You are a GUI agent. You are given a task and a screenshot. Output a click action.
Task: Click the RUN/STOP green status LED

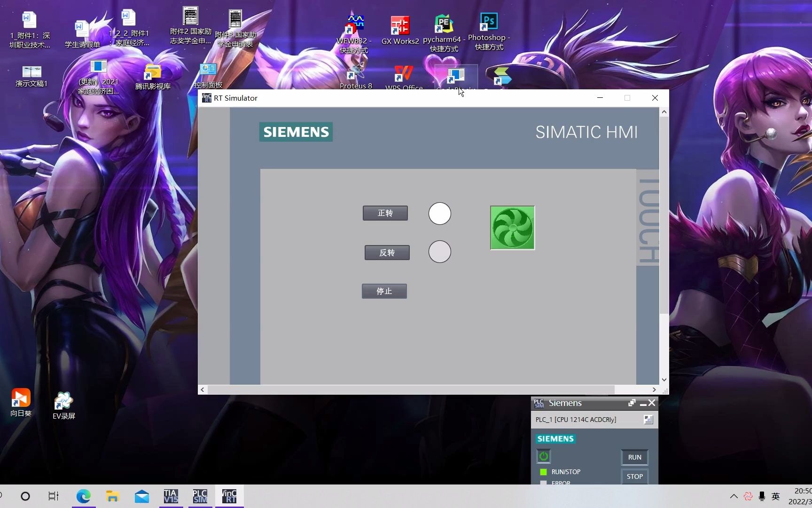click(544, 472)
